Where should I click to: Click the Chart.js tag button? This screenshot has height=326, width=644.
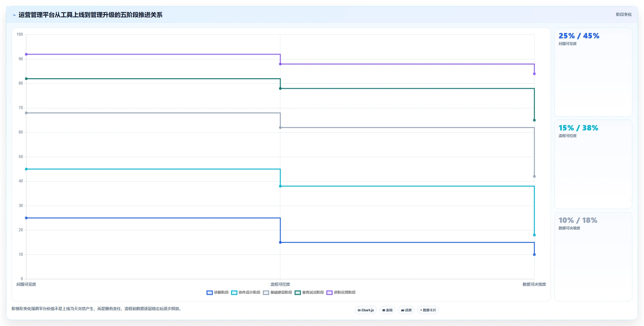pos(366,310)
